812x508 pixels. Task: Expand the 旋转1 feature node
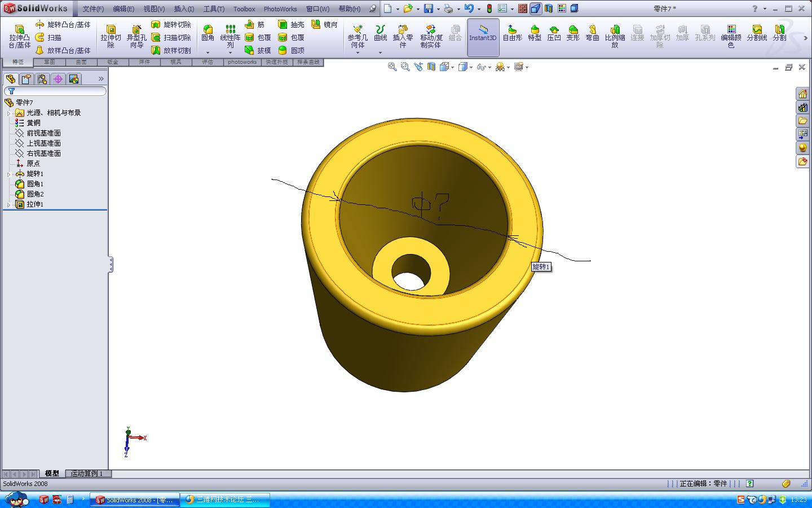pyautogui.click(x=8, y=174)
